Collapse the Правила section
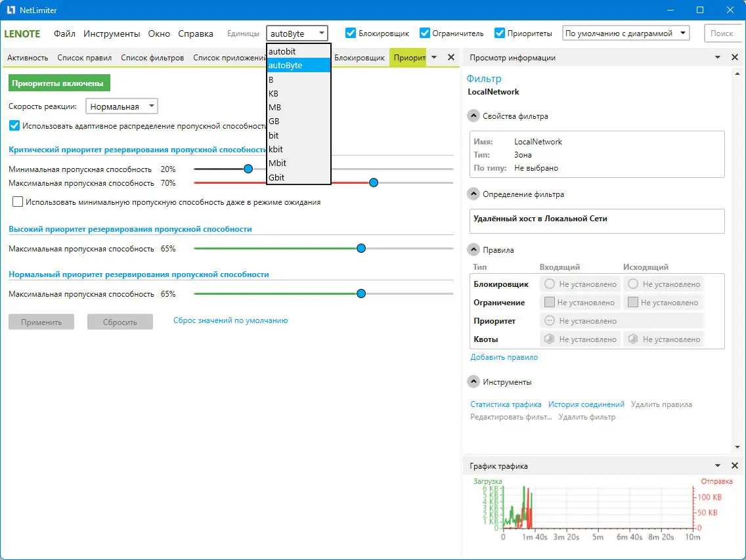Image resolution: width=746 pixels, height=560 pixels. 473,249
